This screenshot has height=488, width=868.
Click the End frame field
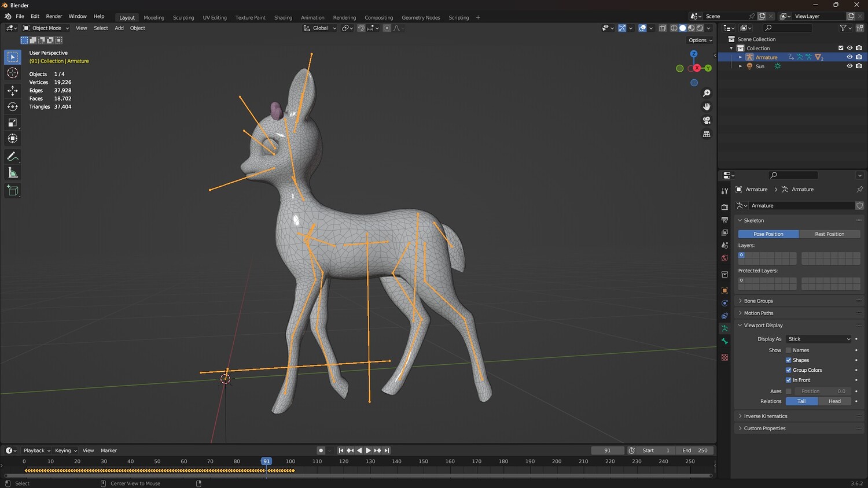point(696,450)
